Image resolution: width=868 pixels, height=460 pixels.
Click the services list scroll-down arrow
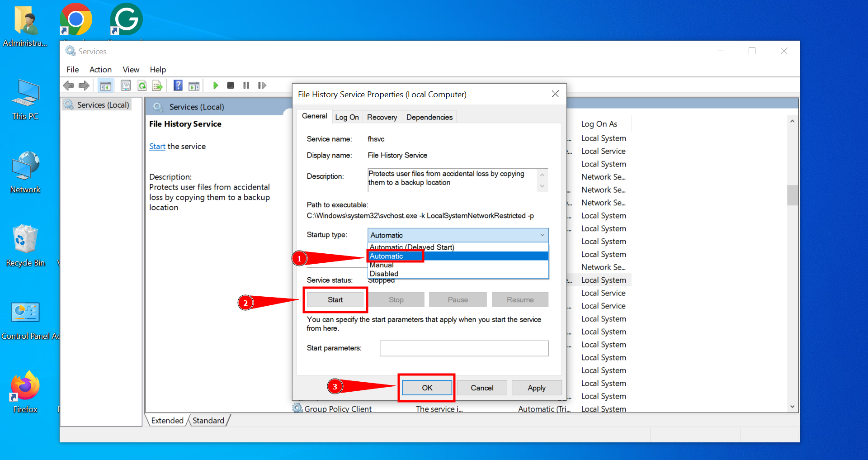(x=792, y=407)
